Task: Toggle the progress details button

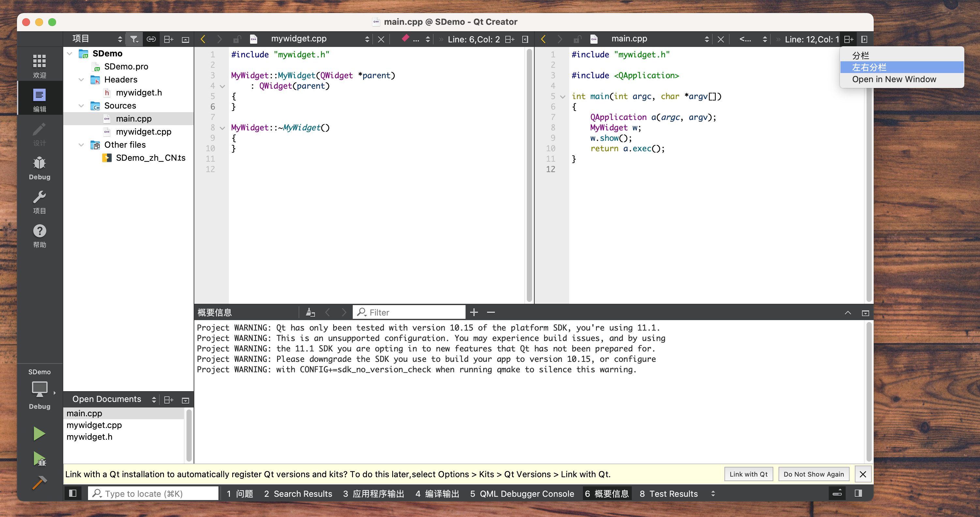Action: (x=837, y=494)
